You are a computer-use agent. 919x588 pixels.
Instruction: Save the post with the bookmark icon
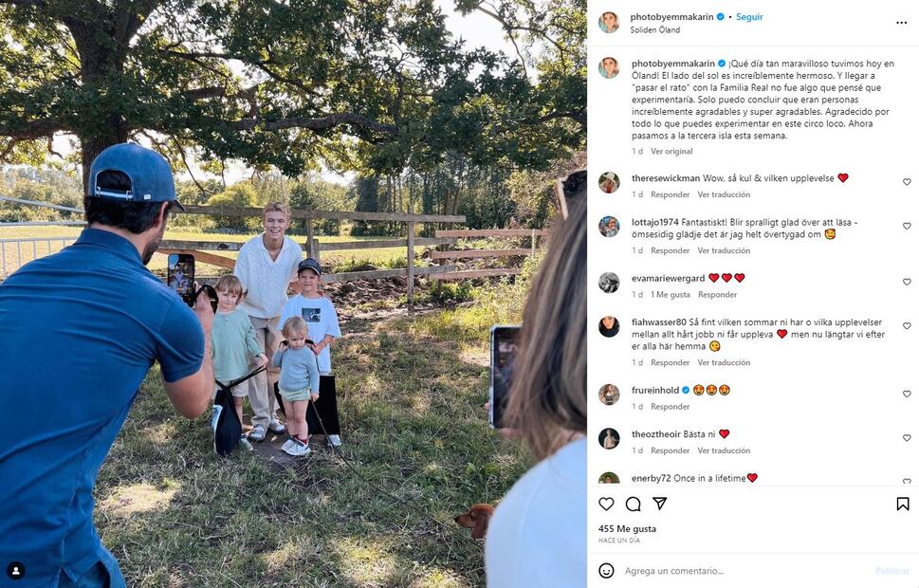[x=903, y=504]
